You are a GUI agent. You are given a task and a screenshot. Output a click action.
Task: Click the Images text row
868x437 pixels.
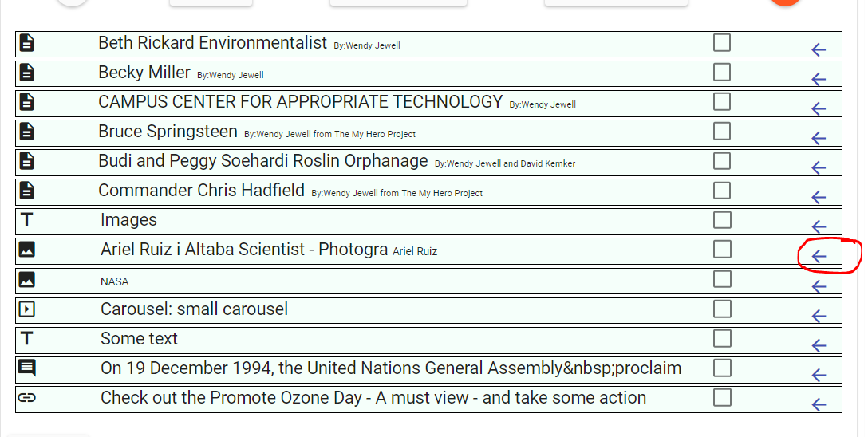coord(428,221)
